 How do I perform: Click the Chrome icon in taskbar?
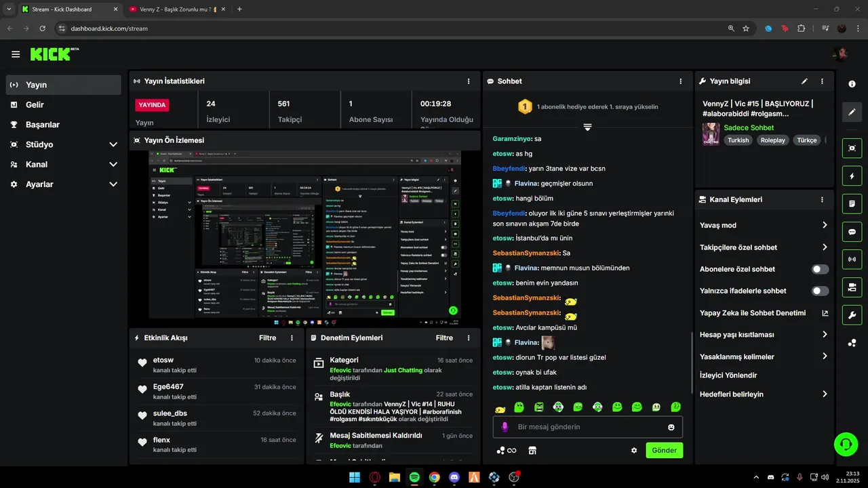(434, 477)
